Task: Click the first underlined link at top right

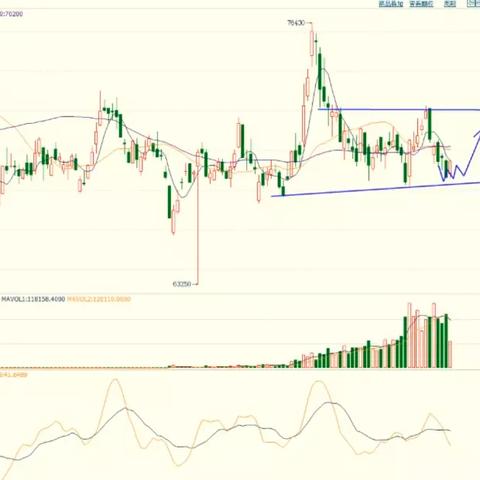Action: (x=391, y=4)
